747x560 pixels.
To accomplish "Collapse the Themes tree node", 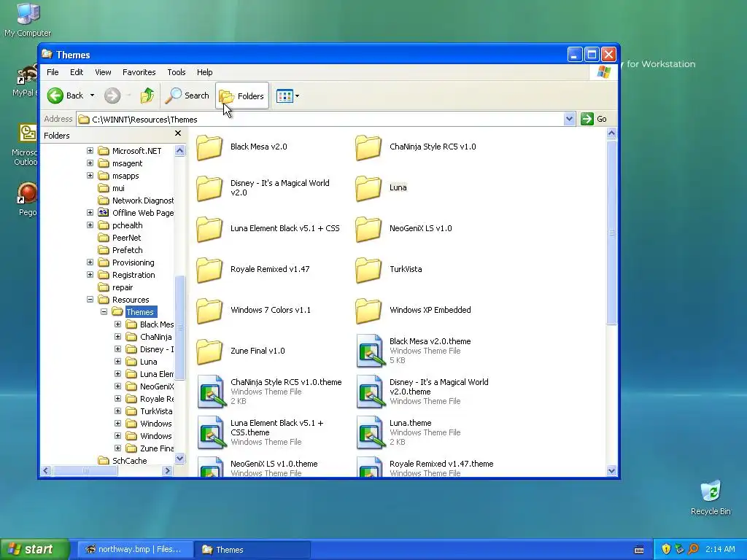I will tap(104, 311).
